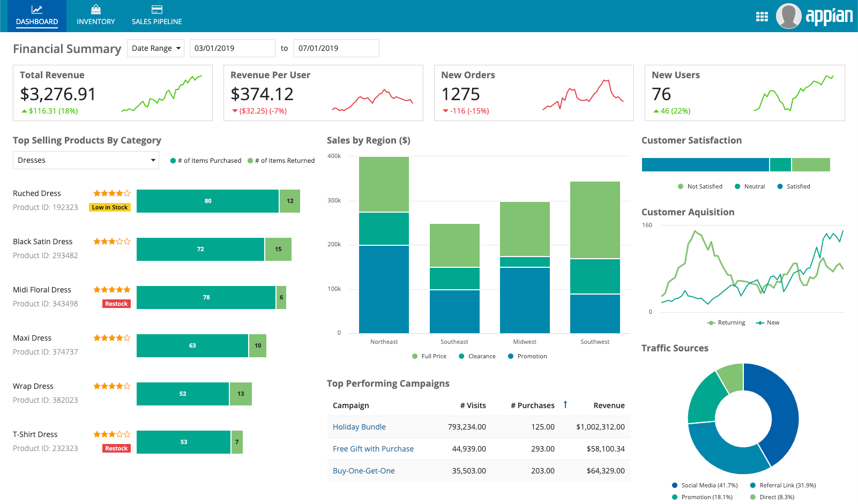Viewport: 858px width, 504px height.
Task: Open the Holiday Bundle campaign link
Action: [359, 427]
